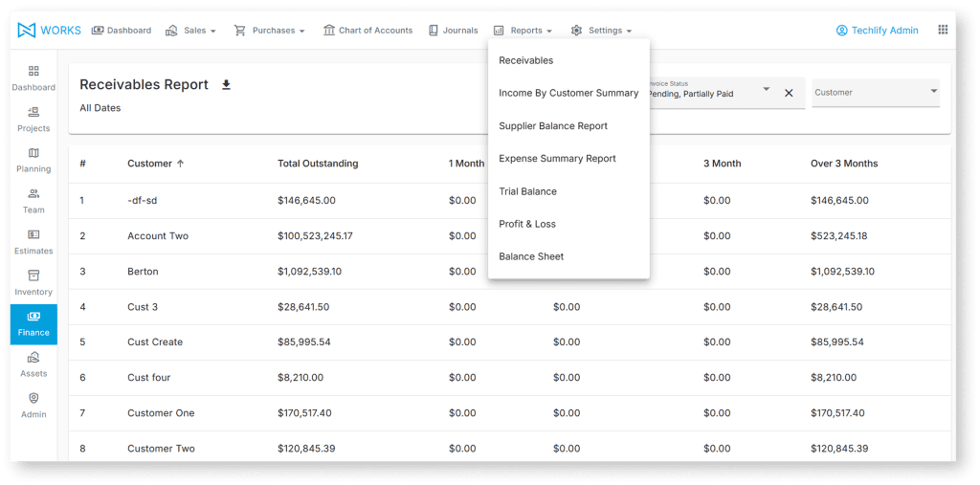Expand the Purchases dropdown menu

click(x=301, y=31)
